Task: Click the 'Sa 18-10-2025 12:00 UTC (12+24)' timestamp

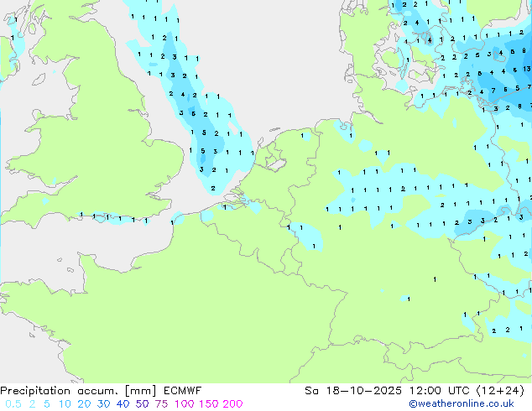Action: [x=415, y=391]
